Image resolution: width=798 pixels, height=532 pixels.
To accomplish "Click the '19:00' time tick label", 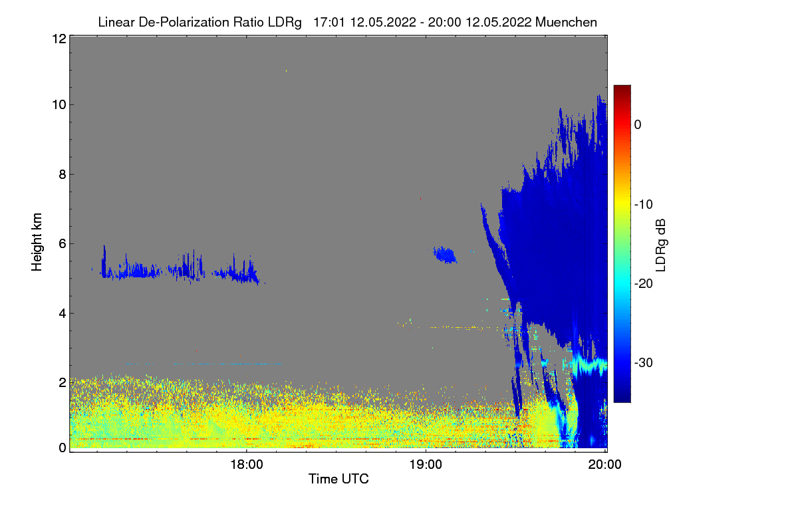I will coord(426,465).
